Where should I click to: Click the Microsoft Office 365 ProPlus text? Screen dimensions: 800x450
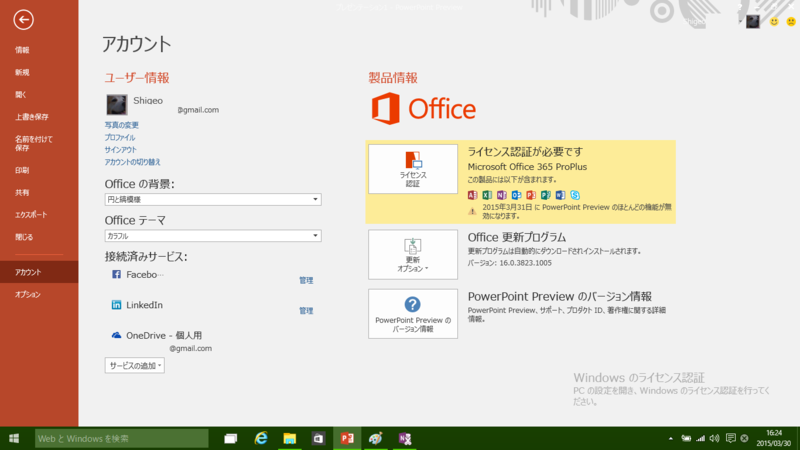click(527, 167)
